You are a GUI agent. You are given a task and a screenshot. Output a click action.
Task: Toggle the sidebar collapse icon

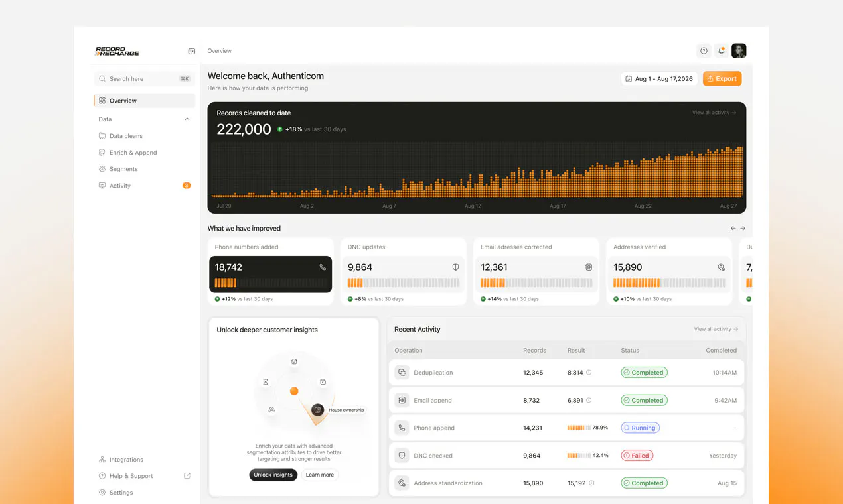point(192,51)
